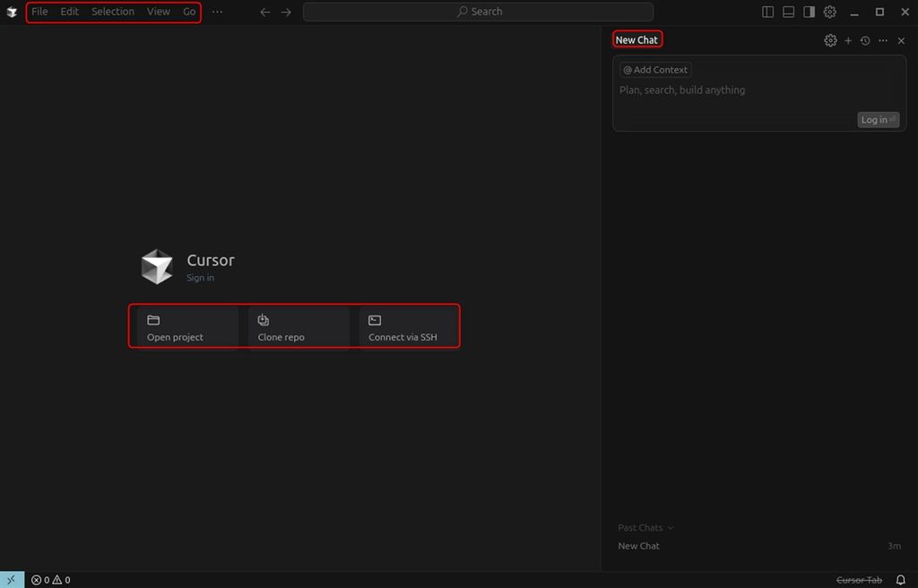Collapse the Past Chats section
Screen dimensions: 918x588
645,528
